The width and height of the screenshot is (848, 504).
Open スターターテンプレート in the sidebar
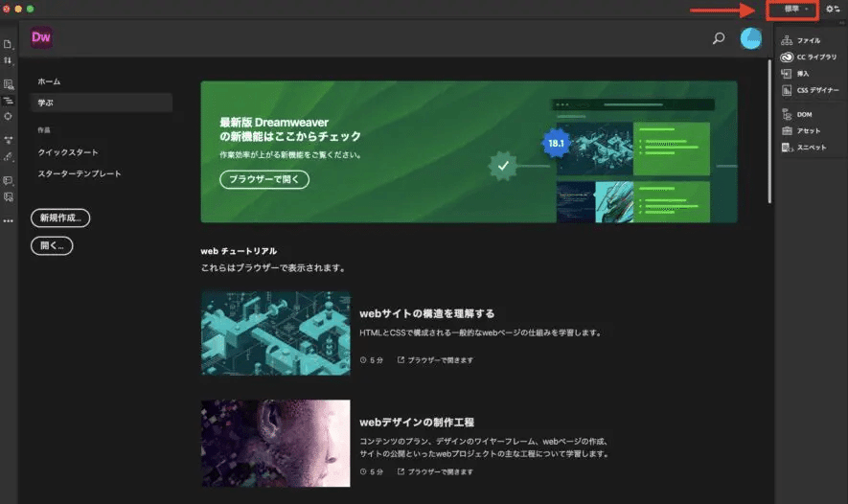[x=80, y=173]
